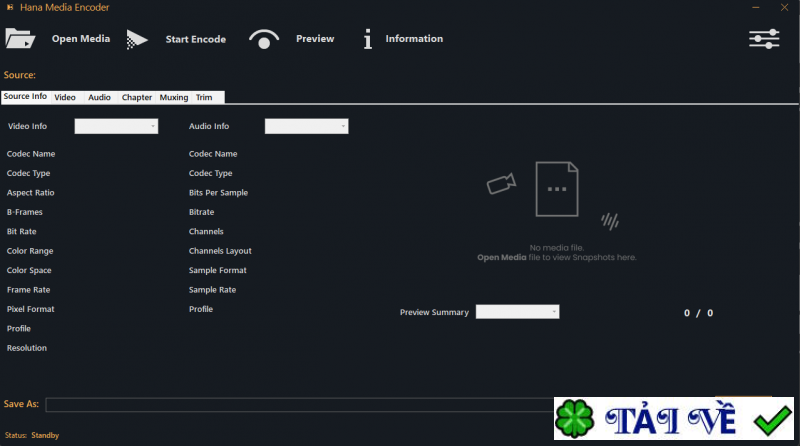Click the audio Bitrate label
The height and width of the screenshot is (446, 800).
(202, 212)
